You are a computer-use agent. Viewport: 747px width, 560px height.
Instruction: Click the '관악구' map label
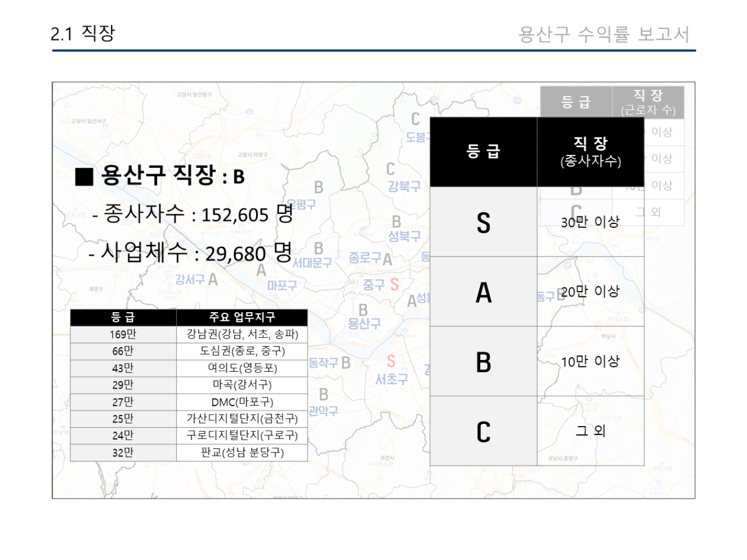pyautogui.click(x=323, y=411)
